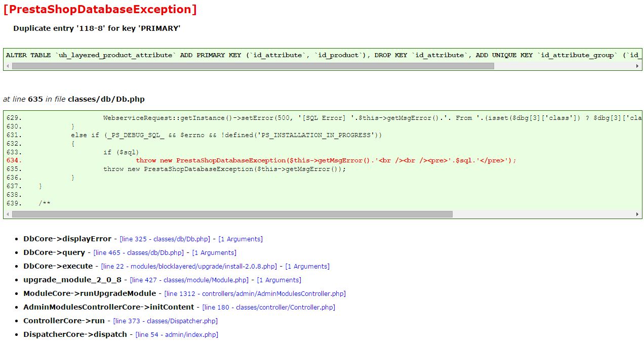
Task: Open link 'line 1312 - controllers/admin/AdminModulesController.php'
Action: tap(255, 294)
